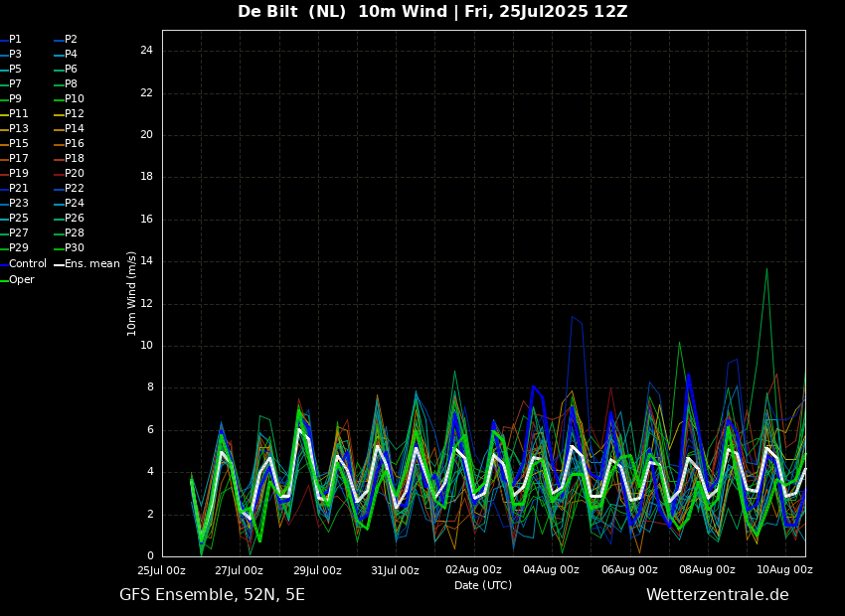845x616 pixels.
Task: Click the GFS Ensemble, 52N, 5E caption
Action: tap(212, 595)
